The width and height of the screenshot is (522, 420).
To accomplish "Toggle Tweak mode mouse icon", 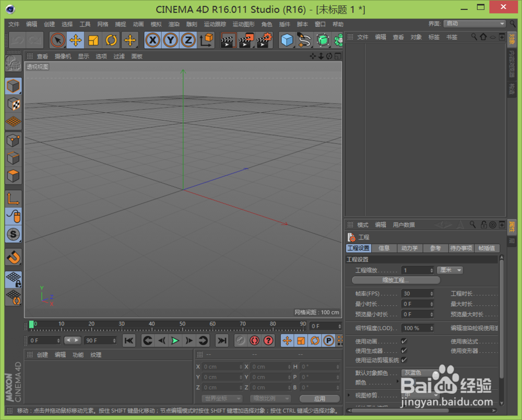I will (14, 217).
